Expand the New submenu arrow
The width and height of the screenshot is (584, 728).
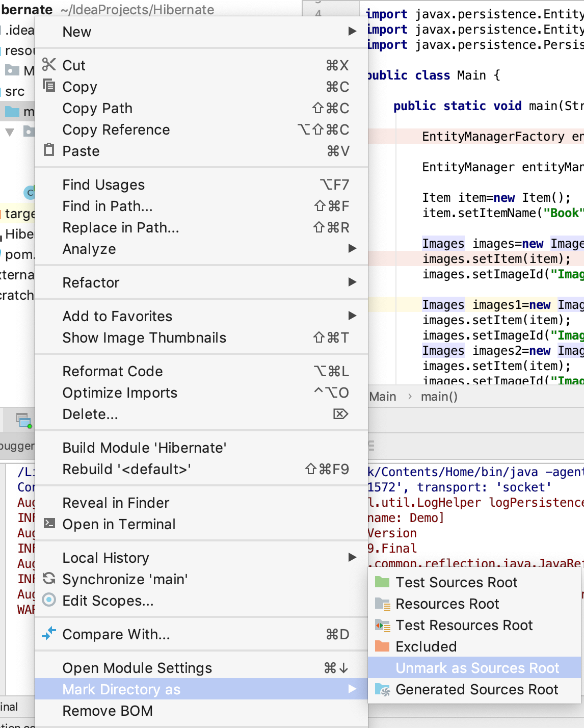[x=352, y=32]
